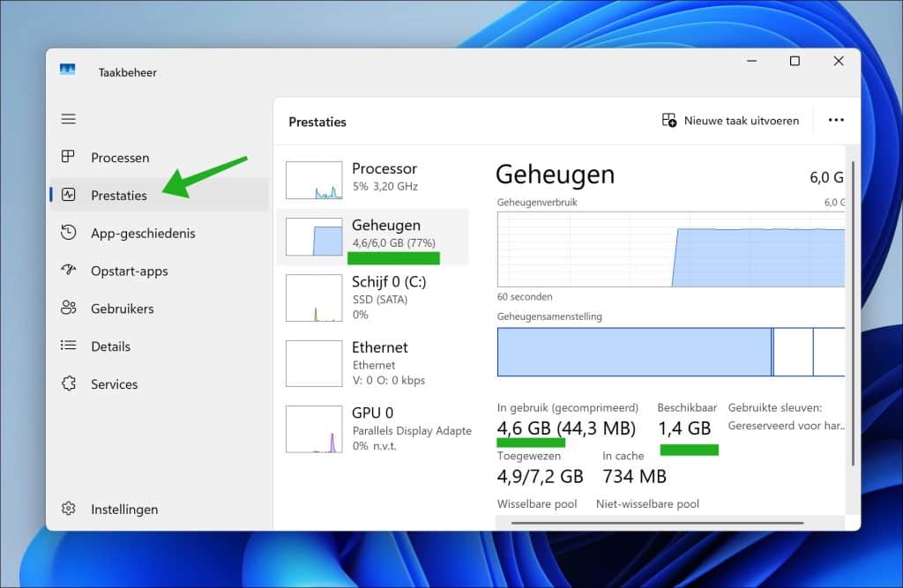Click the Instellingen gear icon

click(x=69, y=509)
